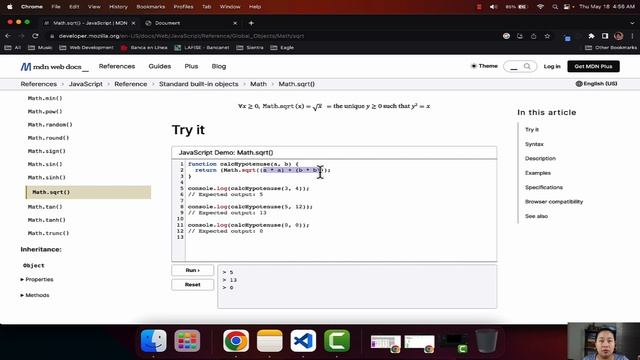
Task: Open Math.tan() in the sidebar
Action: [x=45, y=207]
